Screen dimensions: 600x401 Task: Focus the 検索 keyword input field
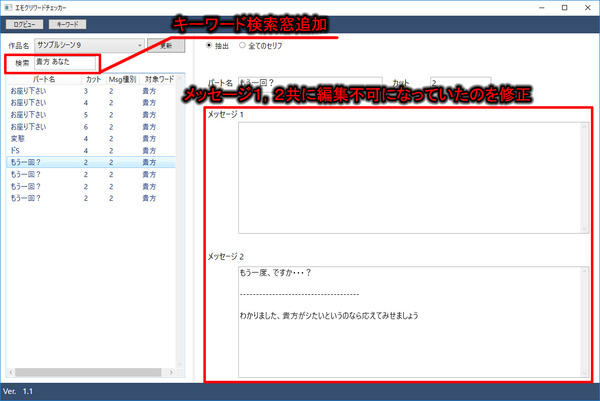click(65, 63)
